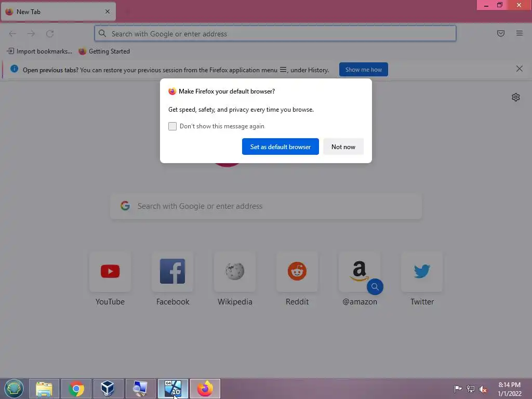Open the Firefox application hamburger menu

(520, 33)
